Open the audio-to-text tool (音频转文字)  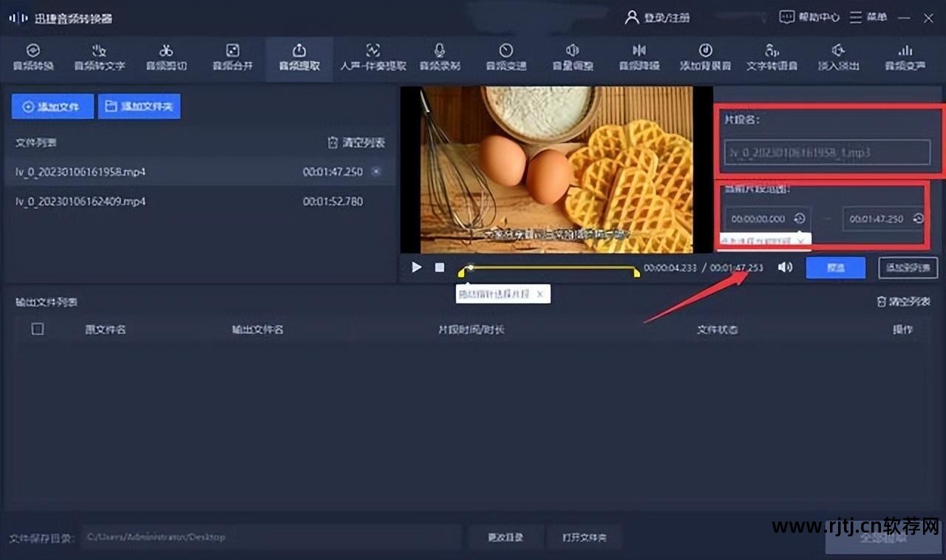(x=99, y=57)
